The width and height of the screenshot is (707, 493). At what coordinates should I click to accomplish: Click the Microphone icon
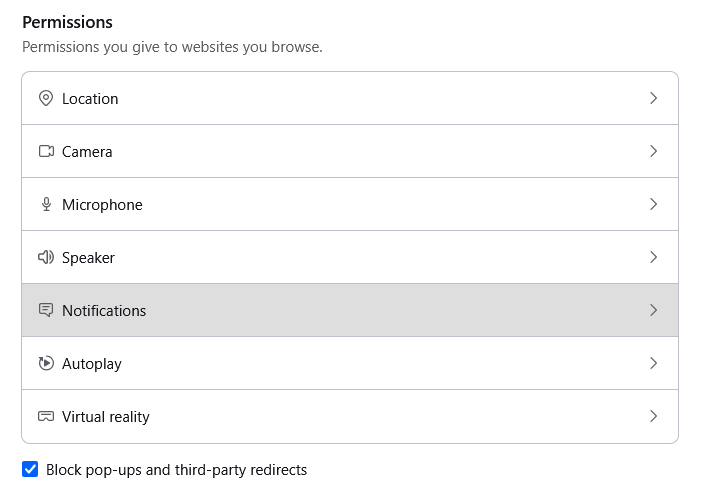pyautogui.click(x=45, y=205)
